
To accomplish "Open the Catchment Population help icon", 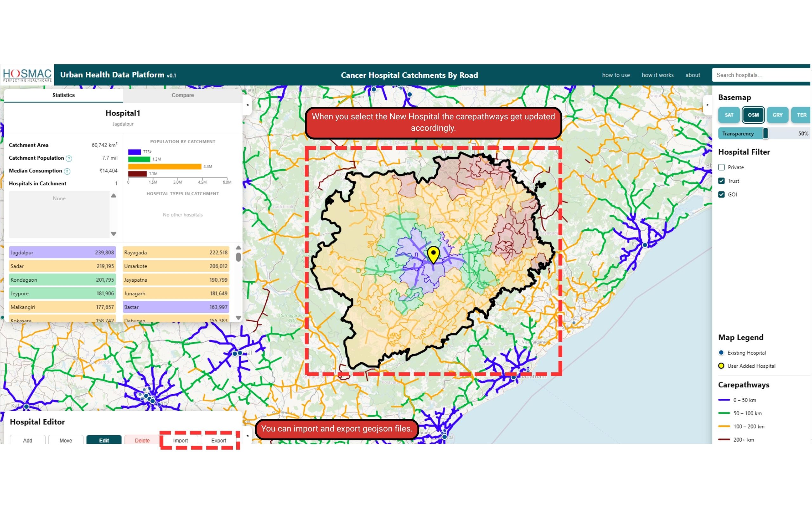I will point(69,158).
